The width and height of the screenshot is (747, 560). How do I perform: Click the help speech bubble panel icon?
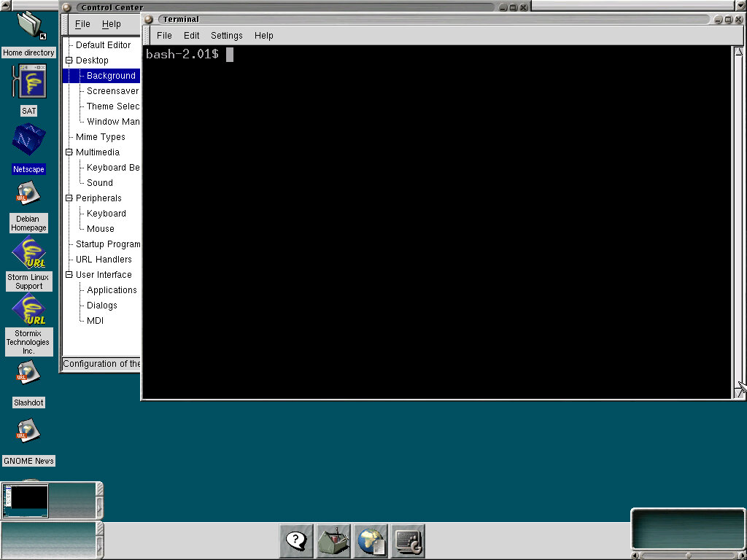point(296,541)
